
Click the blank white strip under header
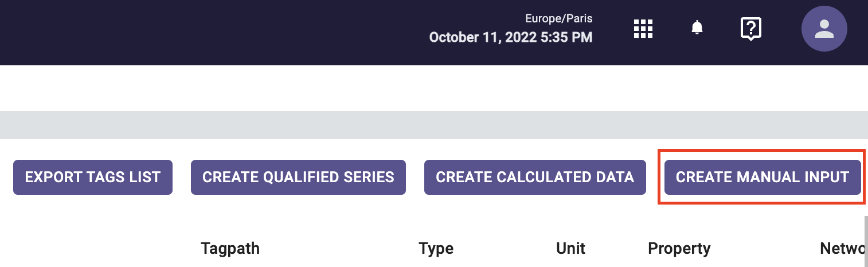[434, 88]
